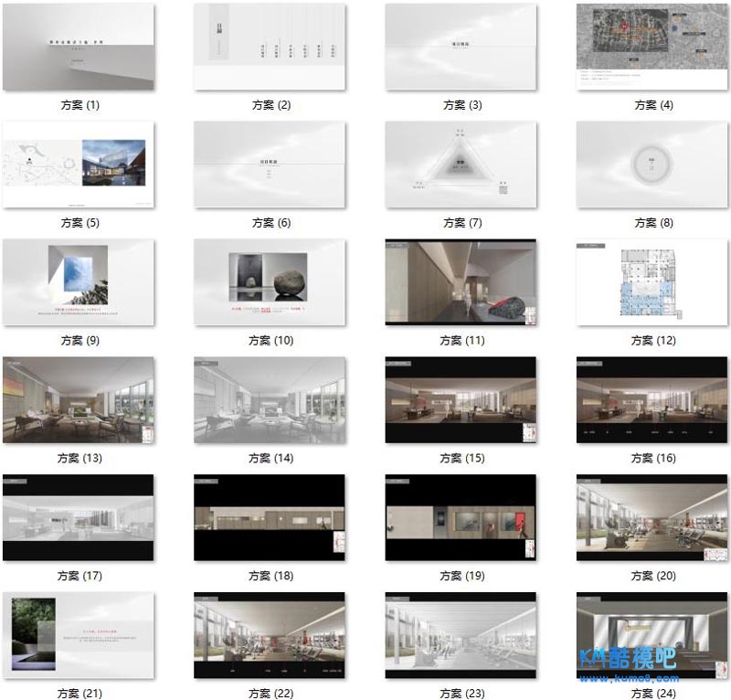Select the 方案 (10) stone image thumbnail
Image resolution: width=731 pixels, height=700 pixels.
(270, 283)
